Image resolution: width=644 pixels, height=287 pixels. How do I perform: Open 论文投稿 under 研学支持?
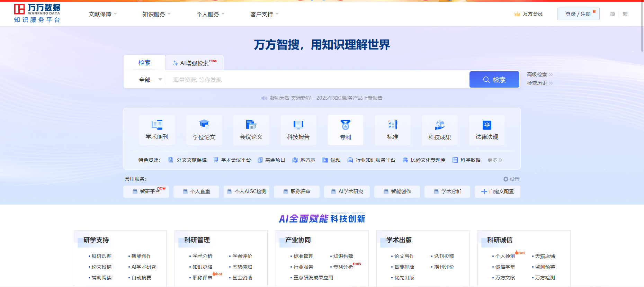coord(101,267)
